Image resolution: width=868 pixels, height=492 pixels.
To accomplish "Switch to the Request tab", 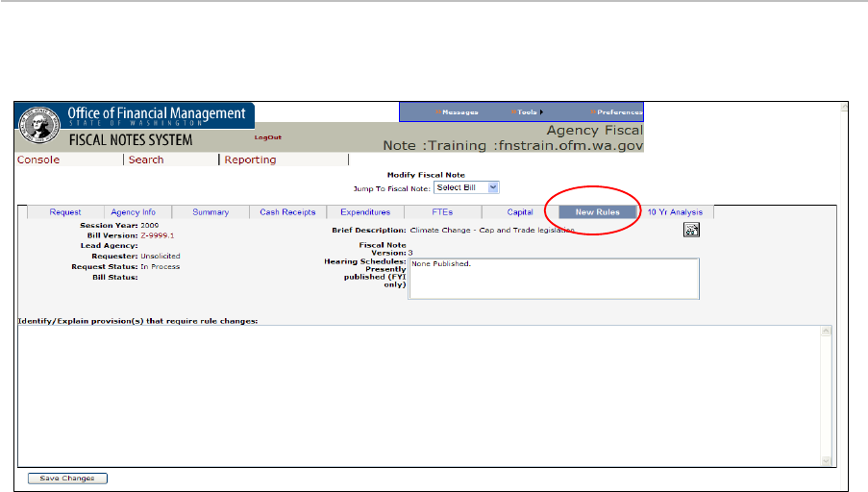I will coord(65,212).
